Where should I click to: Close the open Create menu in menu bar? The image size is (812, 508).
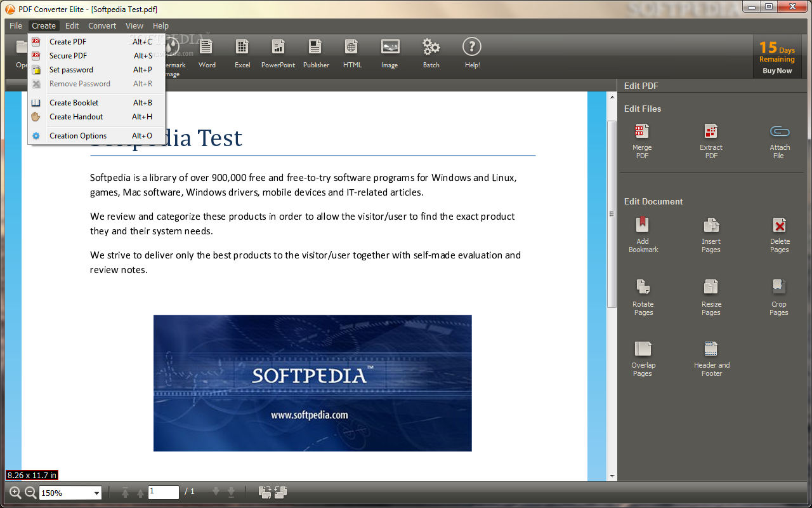(44, 26)
